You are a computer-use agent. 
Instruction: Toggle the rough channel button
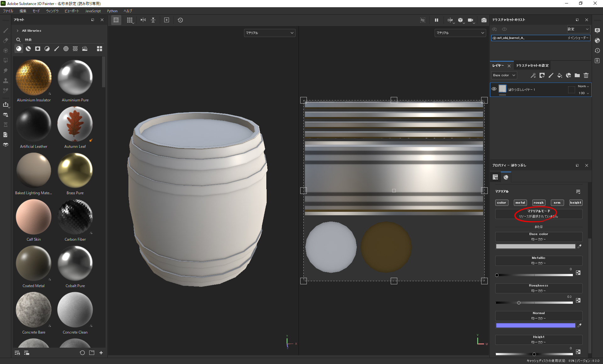pos(538,203)
